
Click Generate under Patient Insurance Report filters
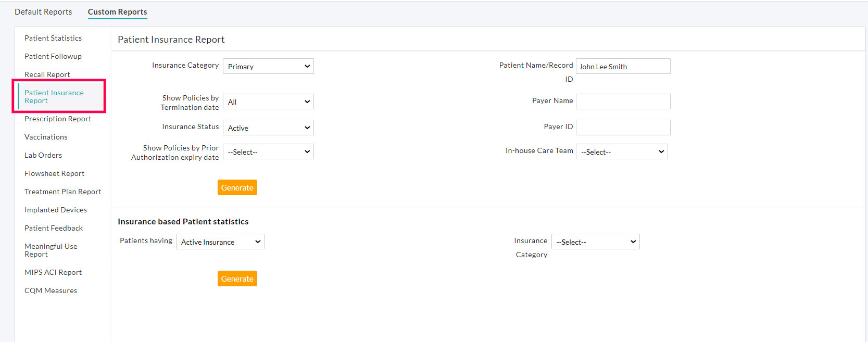pos(237,188)
